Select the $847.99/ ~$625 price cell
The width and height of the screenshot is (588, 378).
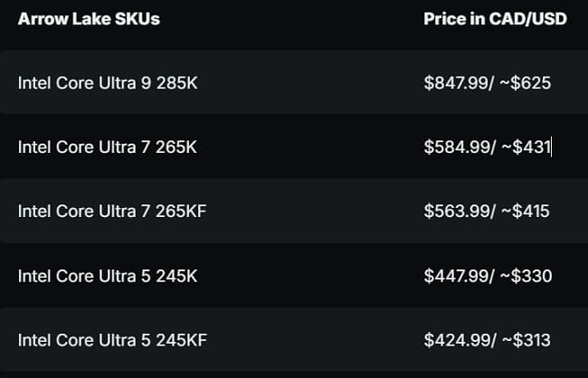point(488,83)
